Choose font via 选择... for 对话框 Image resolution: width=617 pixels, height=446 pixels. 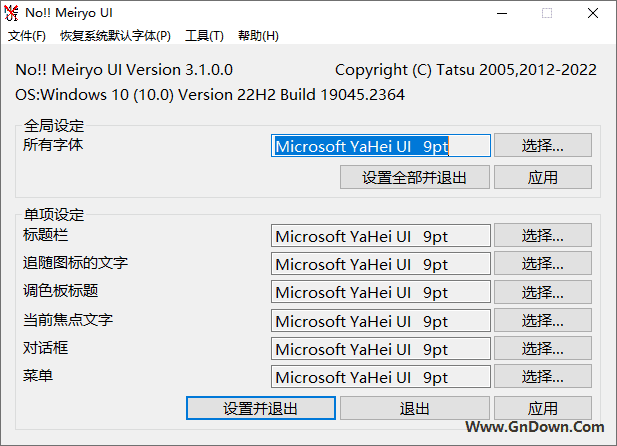pos(543,348)
